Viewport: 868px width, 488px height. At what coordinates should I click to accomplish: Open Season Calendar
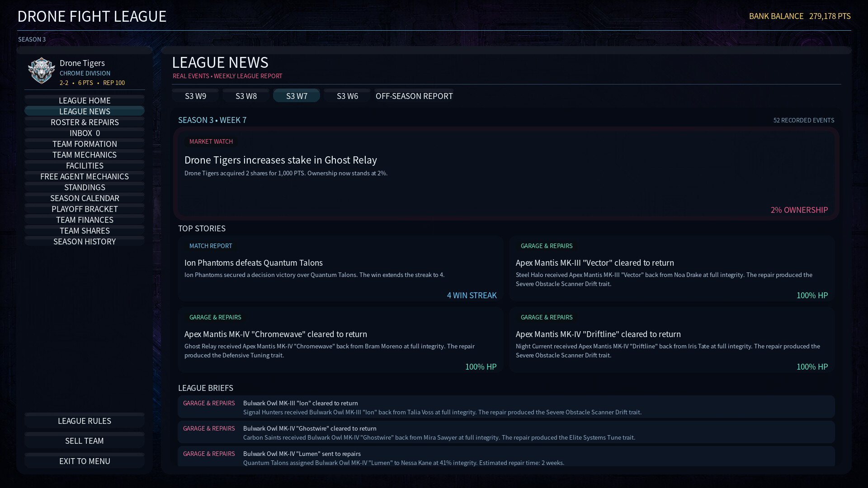click(85, 198)
